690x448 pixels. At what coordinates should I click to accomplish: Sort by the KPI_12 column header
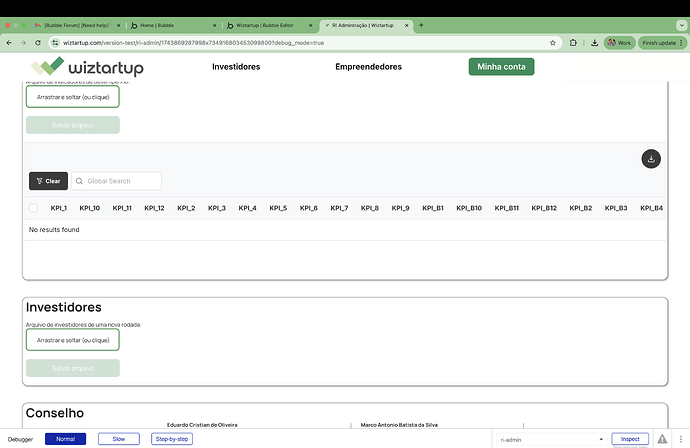[x=154, y=208]
